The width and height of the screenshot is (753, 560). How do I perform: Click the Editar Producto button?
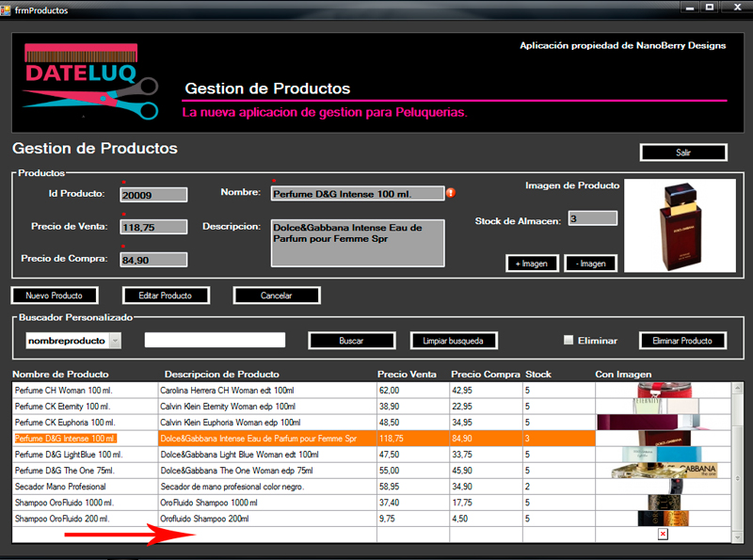click(166, 296)
